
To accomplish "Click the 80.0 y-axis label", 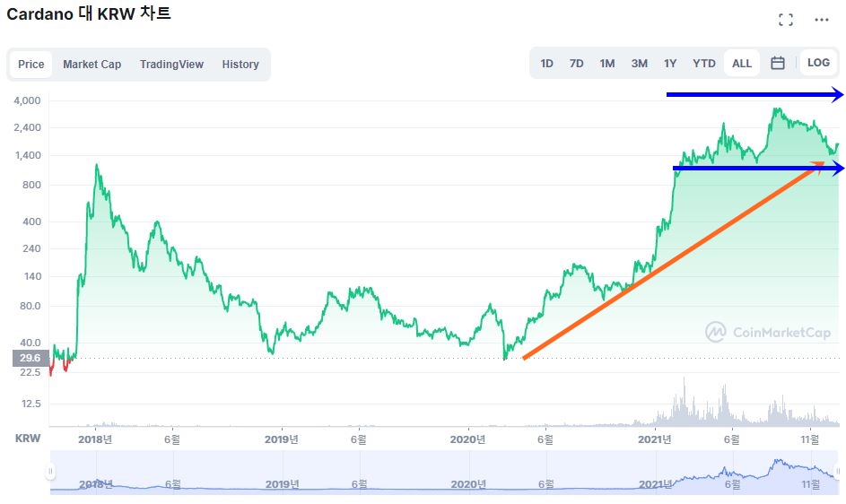I will click(31, 306).
